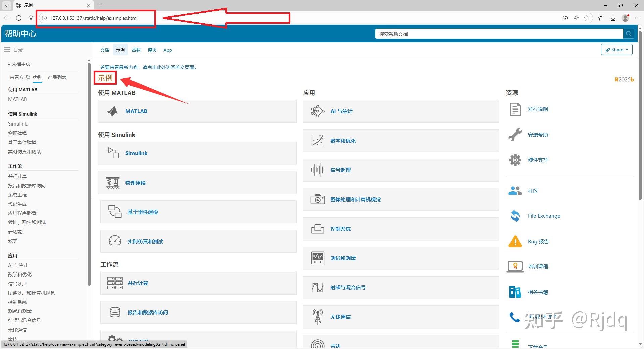The height and width of the screenshot is (349, 644).
Task: Open a new browser tab
Action: pyautogui.click(x=100, y=5)
